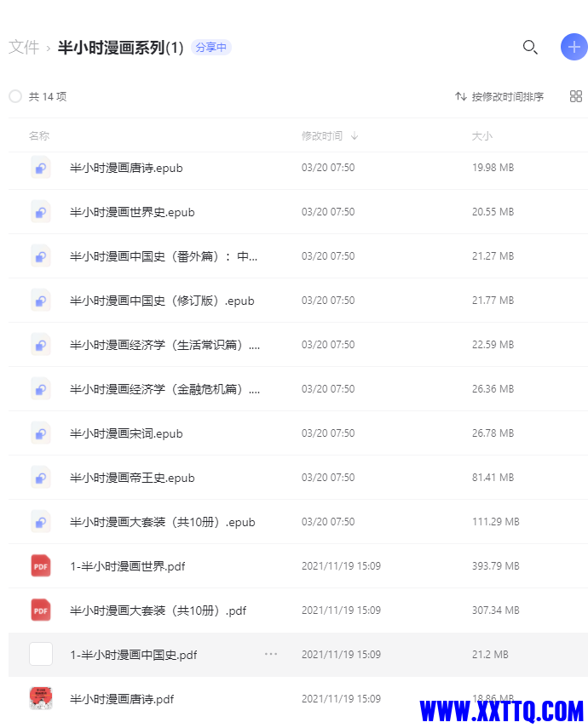Open 按修改时间排序 sort option
This screenshot has width=588, height=728.
pos(499,96)
